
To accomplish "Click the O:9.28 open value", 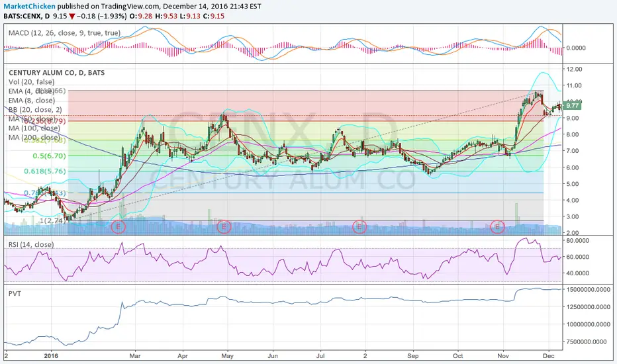I will (x=142, y=16).
